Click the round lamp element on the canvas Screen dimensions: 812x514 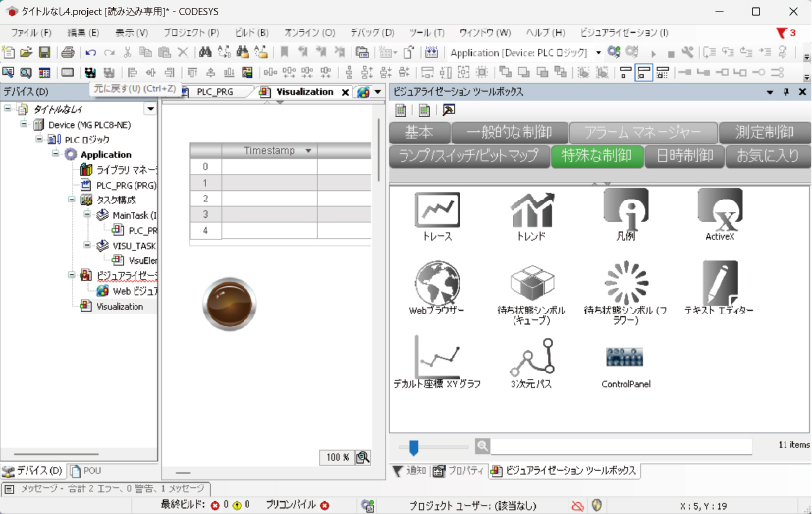(x=229, y=304)
